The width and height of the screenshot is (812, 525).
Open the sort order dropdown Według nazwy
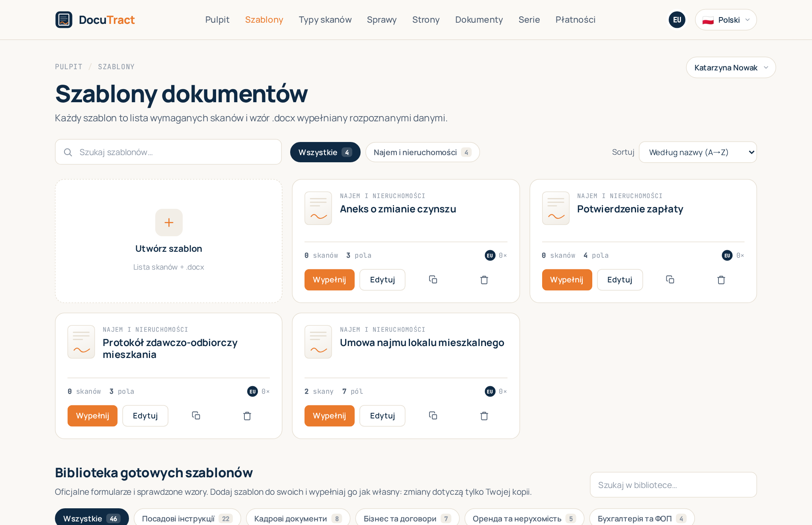(698, 152)
